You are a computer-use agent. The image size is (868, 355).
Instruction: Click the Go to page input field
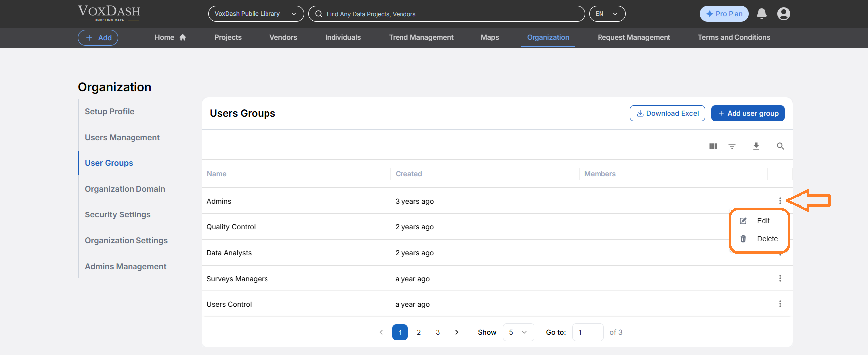coord(588,332)
